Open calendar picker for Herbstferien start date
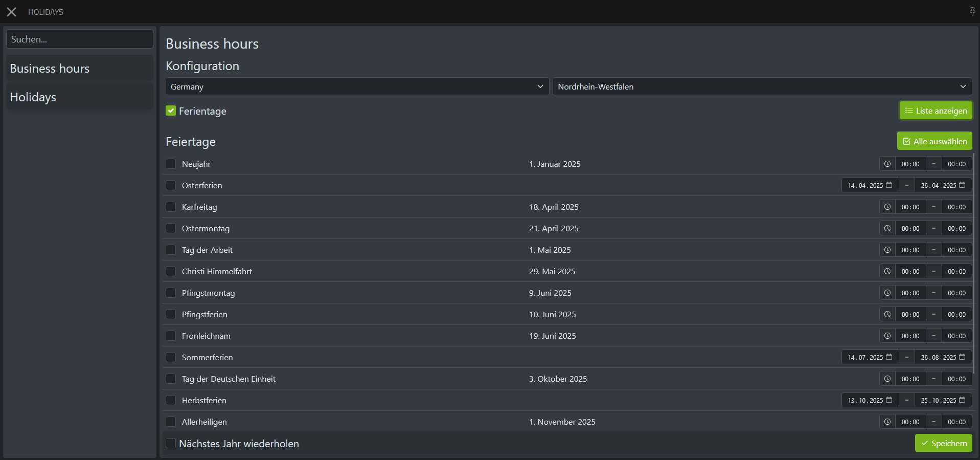Viewport: 980px width, 460px height. 889,400
